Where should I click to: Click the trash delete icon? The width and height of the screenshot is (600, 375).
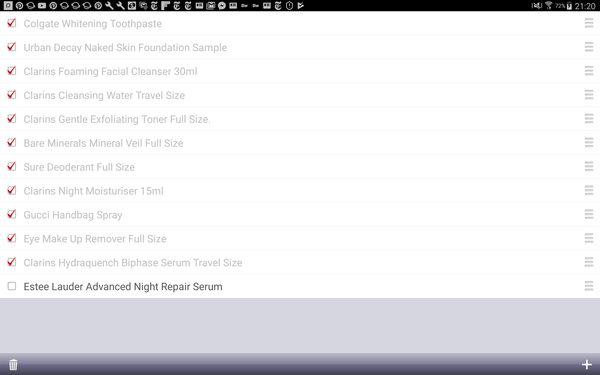[13, 364]
